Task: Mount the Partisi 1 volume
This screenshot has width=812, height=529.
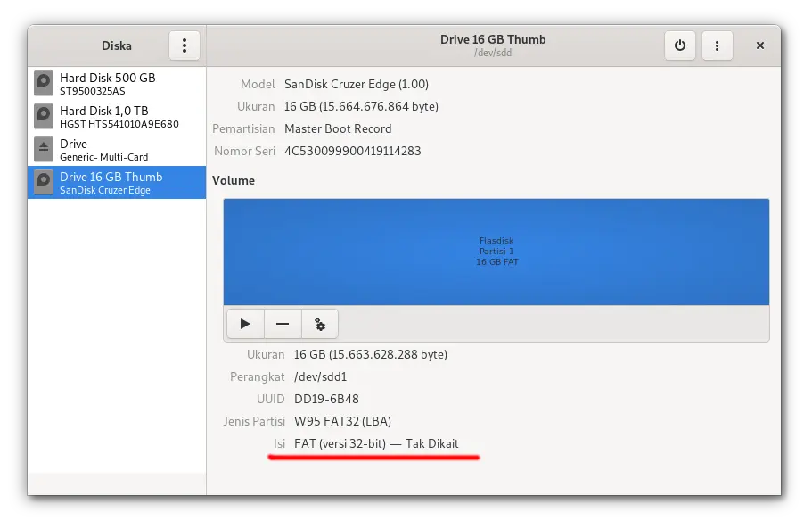Action: coord(245,323)
